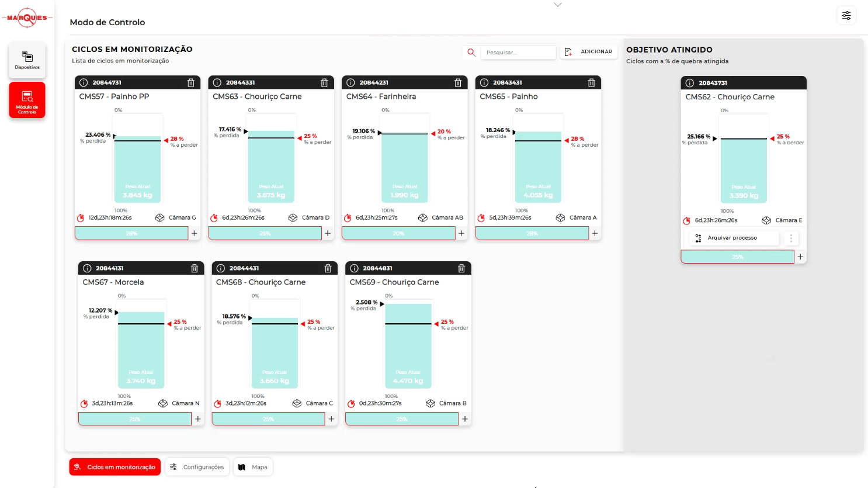Delete cycle 20844831 using trash icon
868x488 pixels.
click(461, 268)
